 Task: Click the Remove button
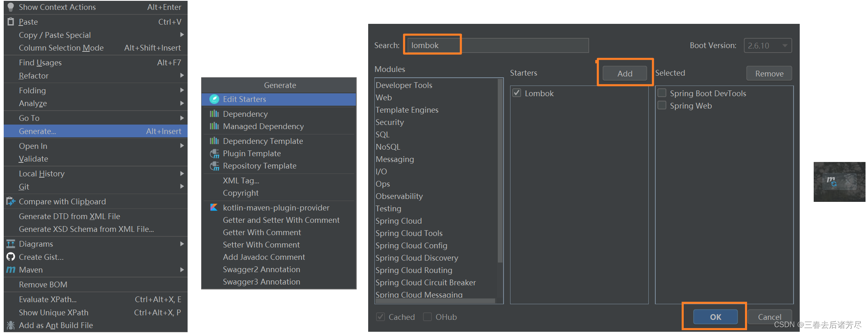pos(769,74)
